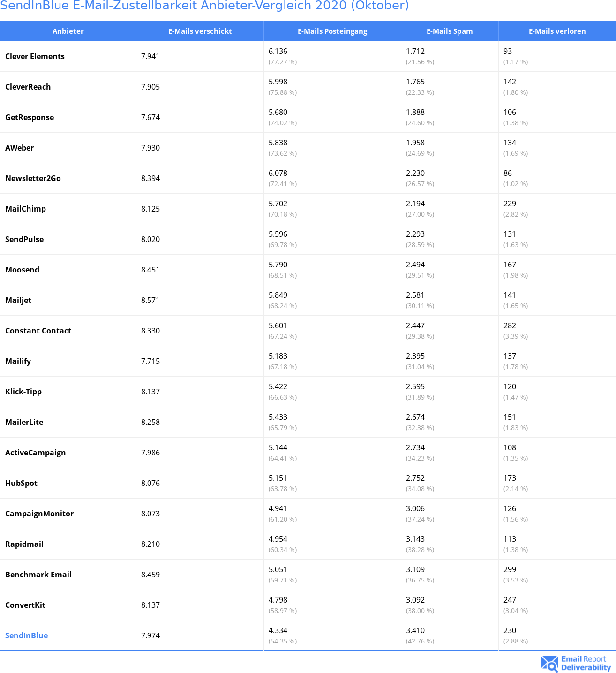Click the Mailjet spam value 2.581
This screenshot has height=673, width=616.
[x=415, y=295]
